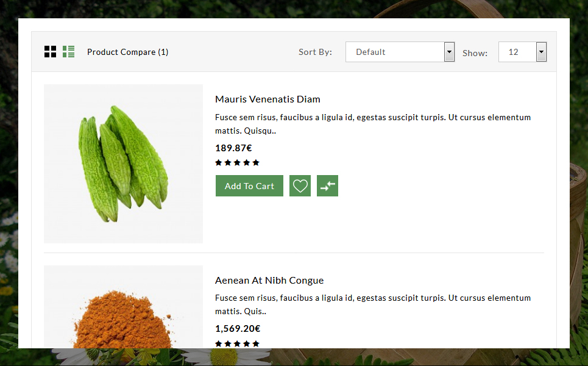Click the orange spice powder image
The width and height of the screenshot is (588, 366).
pos(123,307)
